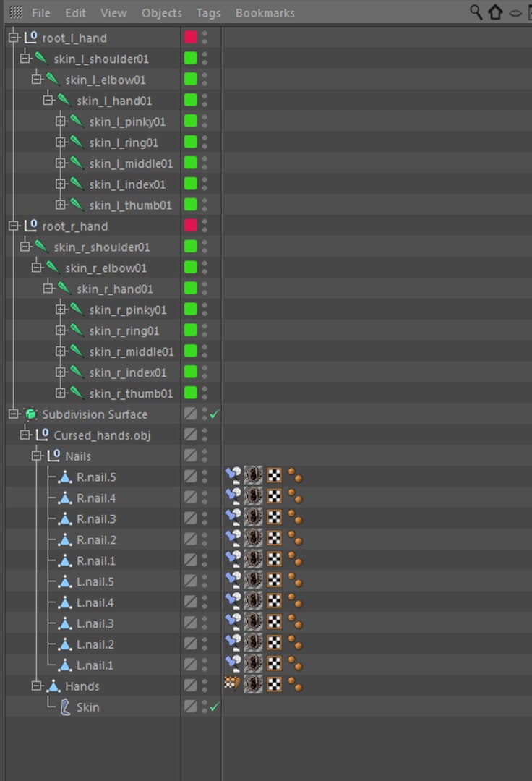Click the home path icon
Viewport: 532px width, 781px height.
click(x=495, y=12)
